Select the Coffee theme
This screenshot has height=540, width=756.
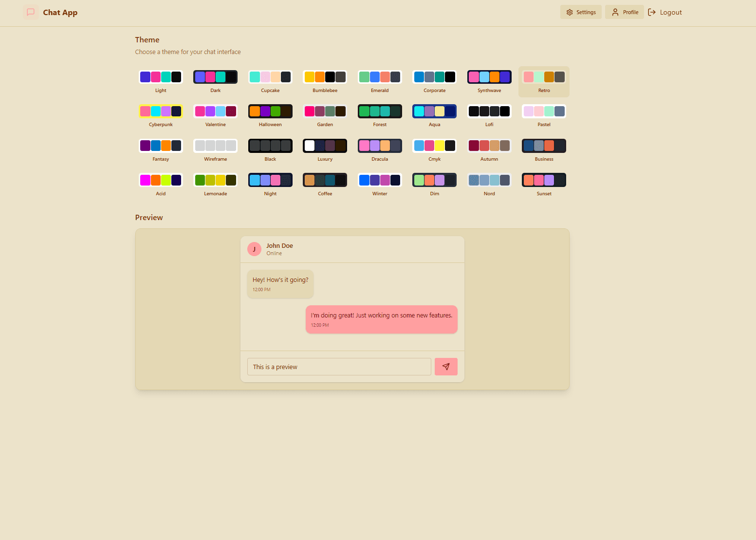click(x=325, y=185)
